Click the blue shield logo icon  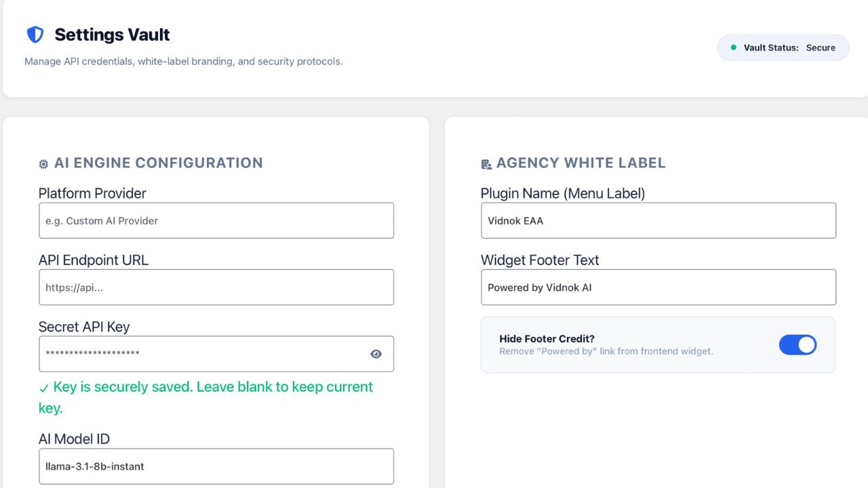coord(35,35)
